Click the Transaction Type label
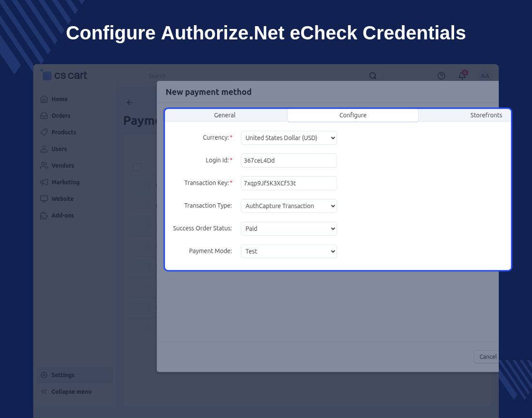The image size is (532, 418). (208, 206)
